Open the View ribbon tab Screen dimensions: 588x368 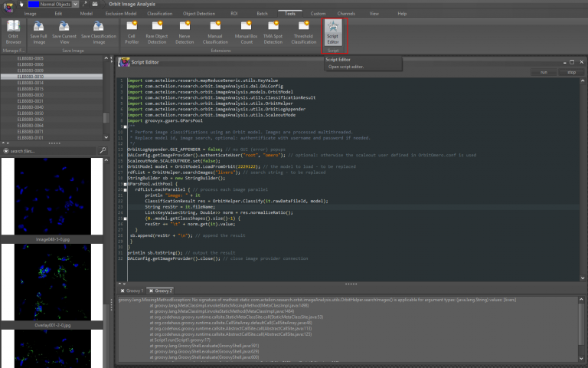pos(374,14)
